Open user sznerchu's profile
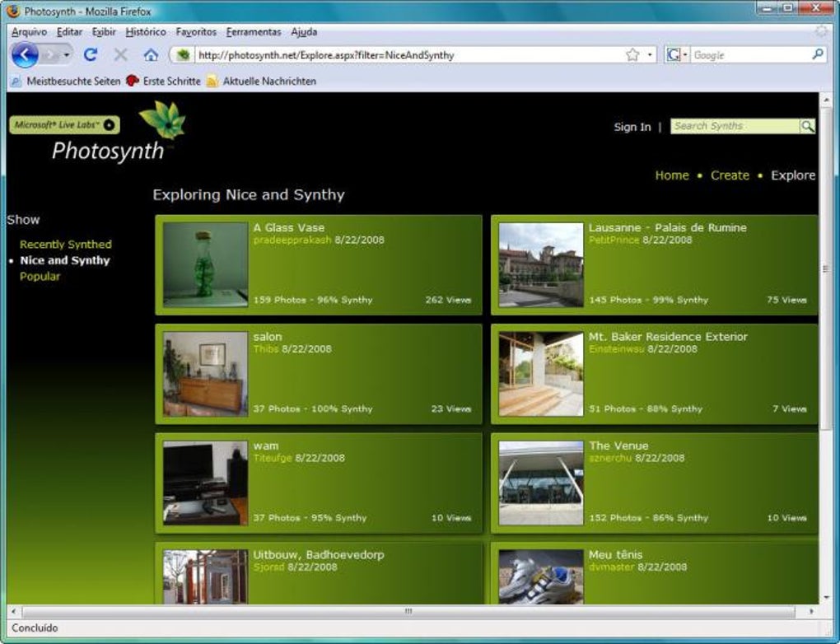This screenshot has width=840, height=644. point(610,458)
